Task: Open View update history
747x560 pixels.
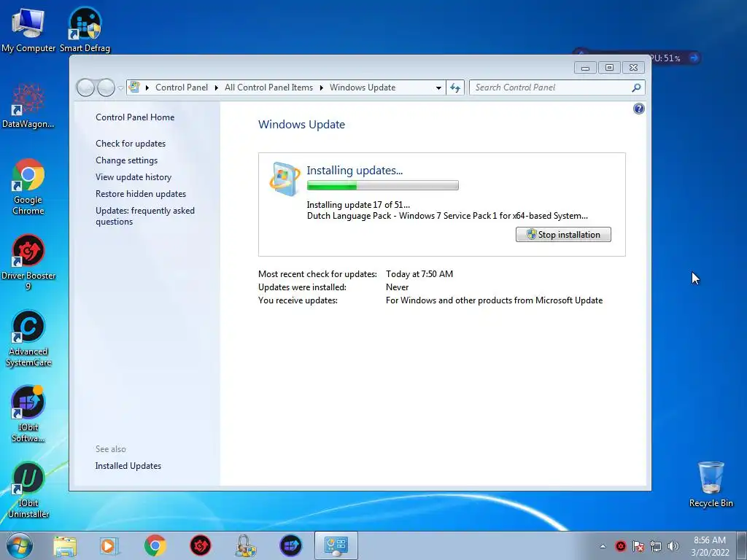Action: click(133, 177)
